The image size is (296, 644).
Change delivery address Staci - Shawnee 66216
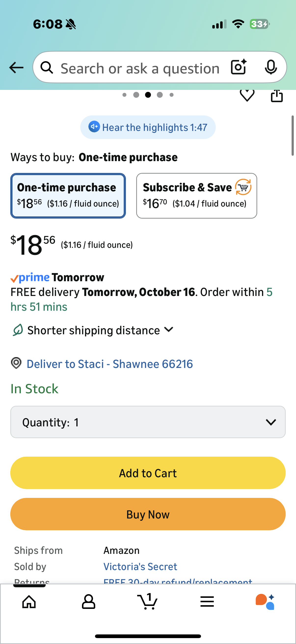(109, 364)
